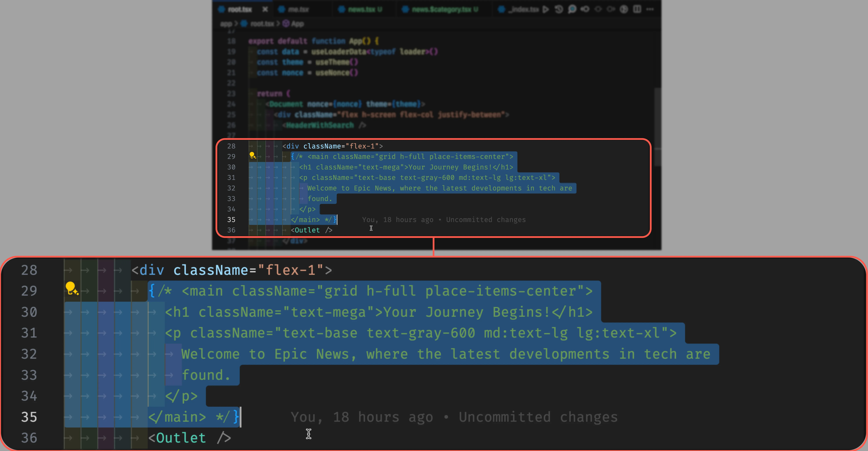This screenshot has height=451, width=868.
Task: Click the lightbulb on line 29 in editor window
Action: tap(252, 156)
